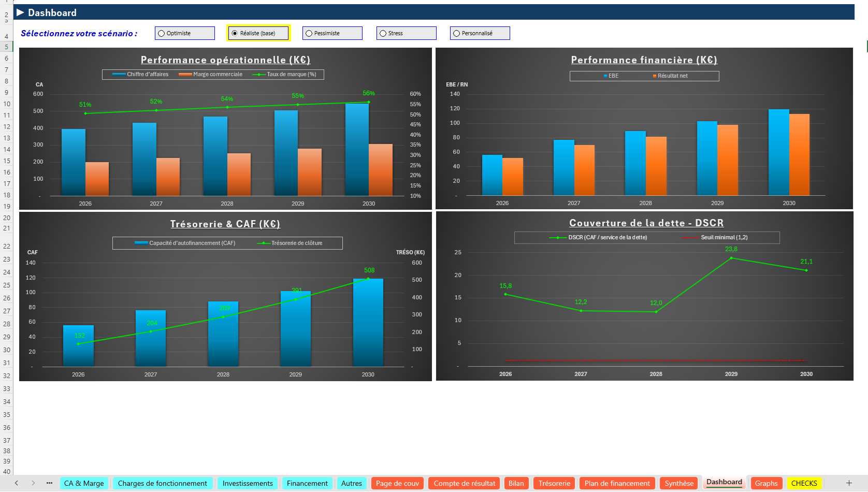Add a new sheet with plus icon
The image size is (868, 492).
pos(849,483)
